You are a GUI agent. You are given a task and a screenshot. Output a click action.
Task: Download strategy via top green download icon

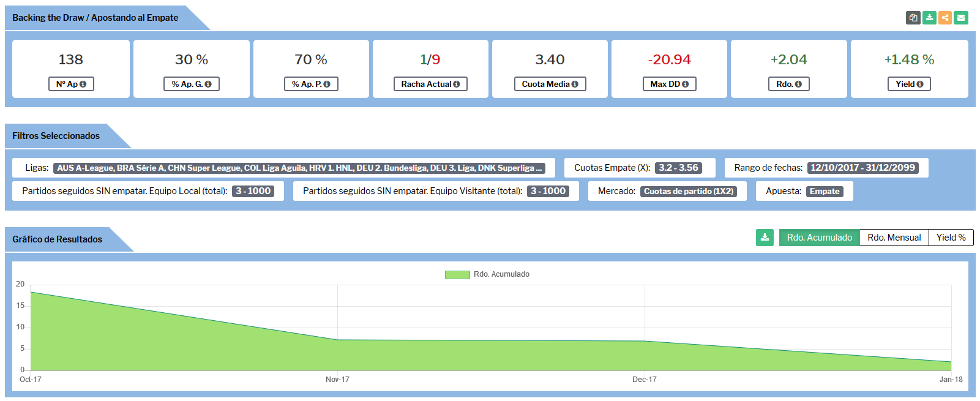(929, 18)
